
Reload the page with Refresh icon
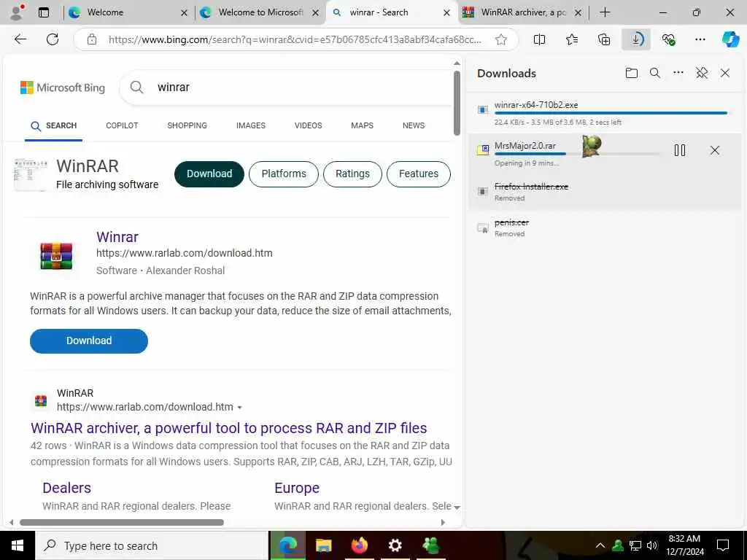point(53,39)
